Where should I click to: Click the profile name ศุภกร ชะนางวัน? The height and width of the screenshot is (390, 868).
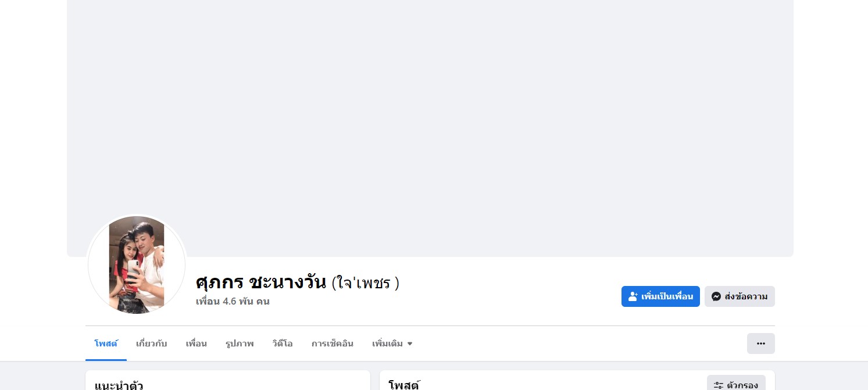260,282
